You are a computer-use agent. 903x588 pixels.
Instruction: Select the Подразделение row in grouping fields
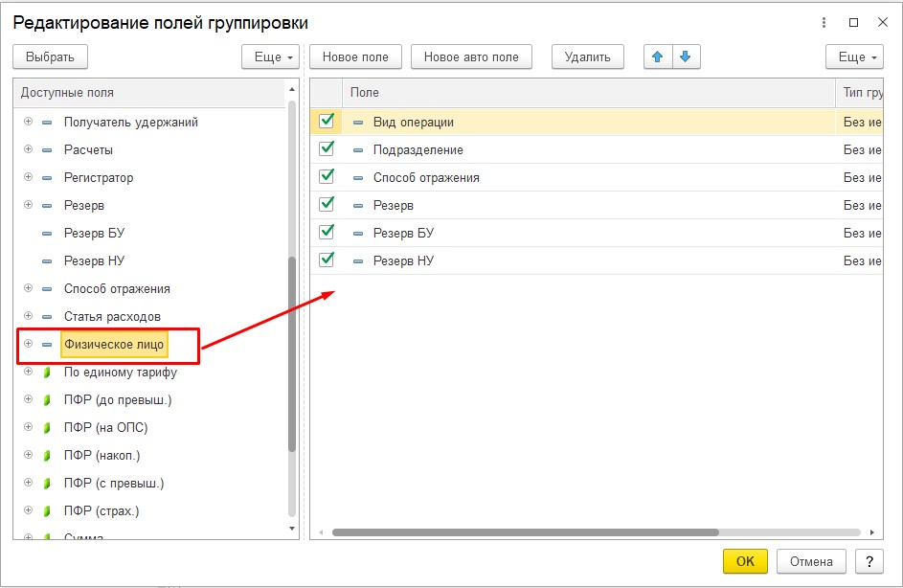click(596, 149)
